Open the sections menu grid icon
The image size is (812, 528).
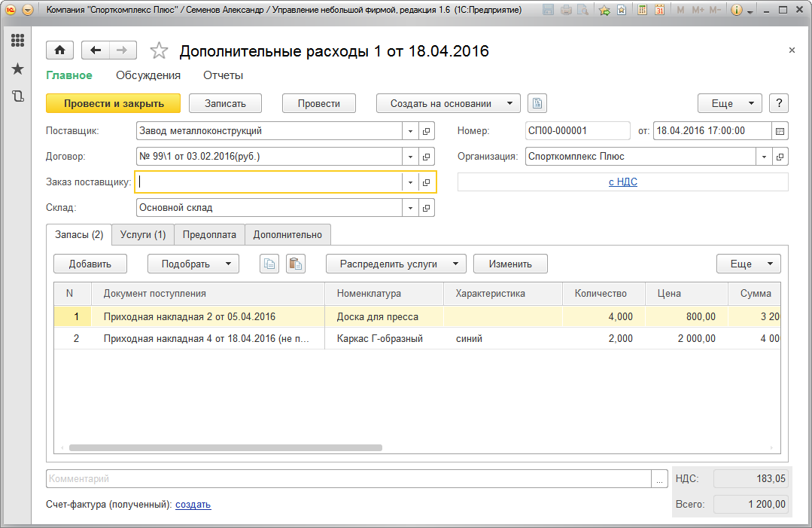17,41
